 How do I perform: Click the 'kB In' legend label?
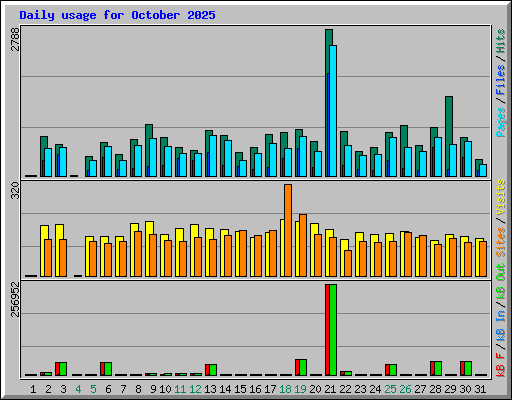click(x=501, y=325)
